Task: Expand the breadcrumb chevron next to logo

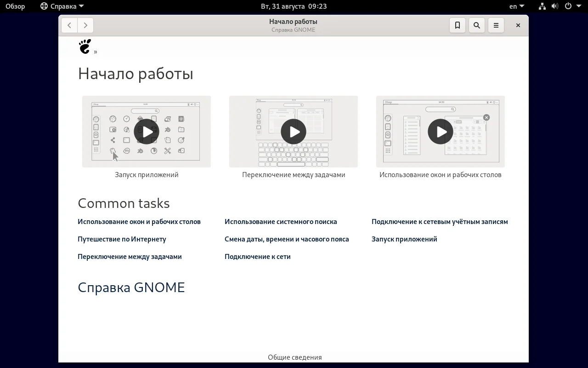Action: (x=96, y=51)
